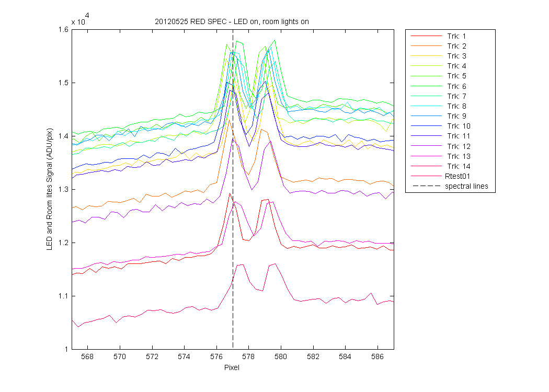Click the y-axis tick label 1 at bottom
This screenshot has height=392, width=549.
coord(66,349)
